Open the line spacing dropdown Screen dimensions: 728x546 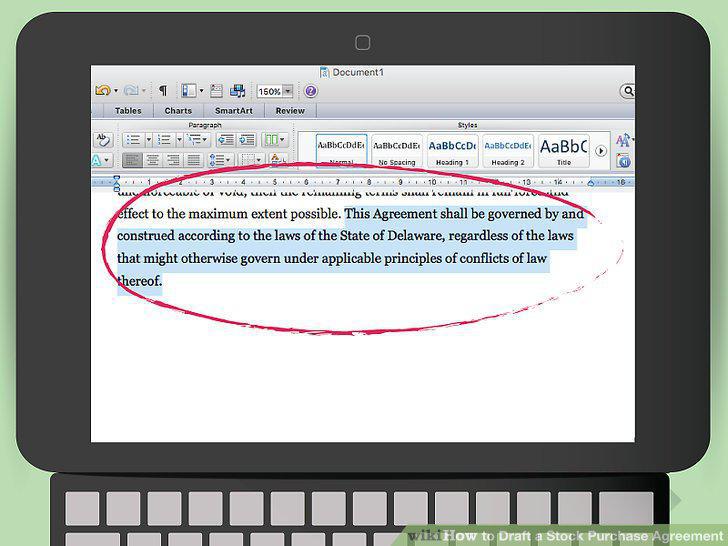coord(220,161)
